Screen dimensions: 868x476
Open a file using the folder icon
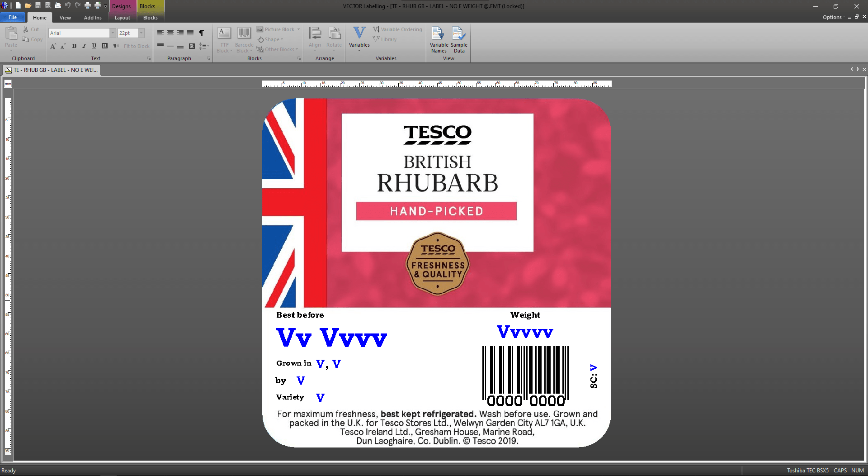point(28,6)
